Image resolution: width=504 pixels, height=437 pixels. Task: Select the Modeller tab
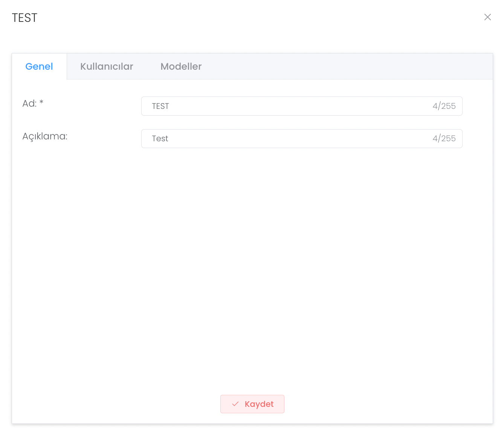coord(181,67)
